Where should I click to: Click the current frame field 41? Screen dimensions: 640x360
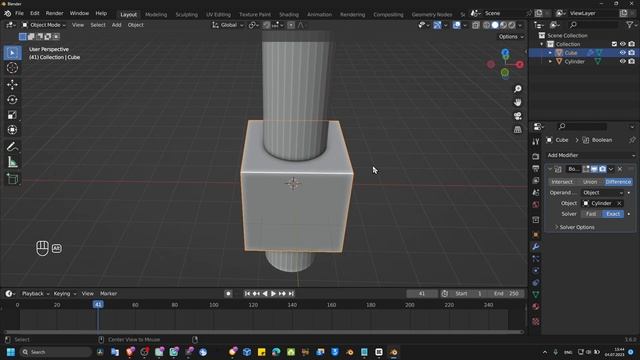(x=422, y=293)
